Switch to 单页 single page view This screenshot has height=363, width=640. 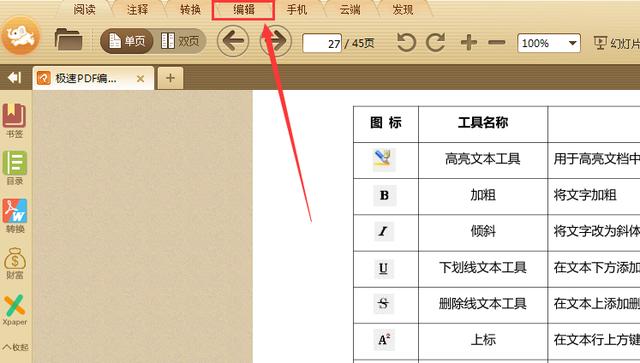[x=127, y=41]
